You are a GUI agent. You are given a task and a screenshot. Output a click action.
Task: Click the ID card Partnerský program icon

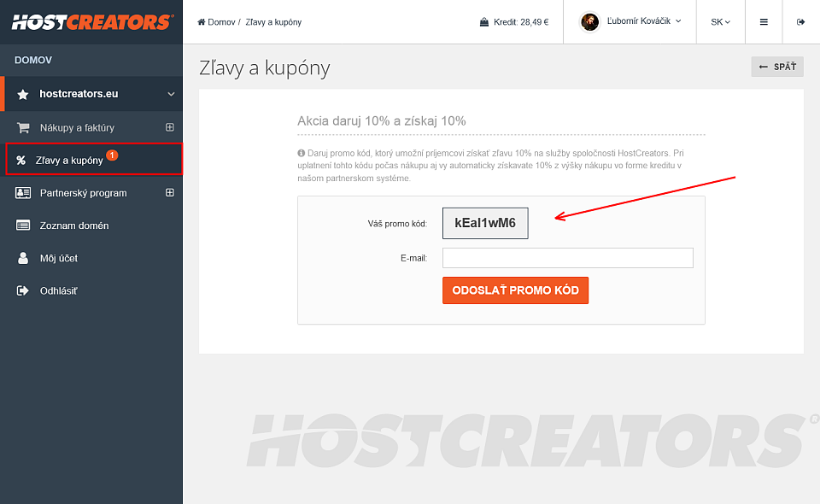pyautogui.click(x=23, y=193)
